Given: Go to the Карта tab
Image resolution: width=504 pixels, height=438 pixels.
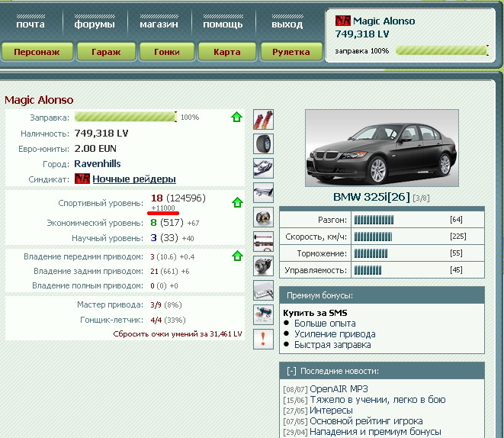Looking at the screenshot, I should pos(227,52).
